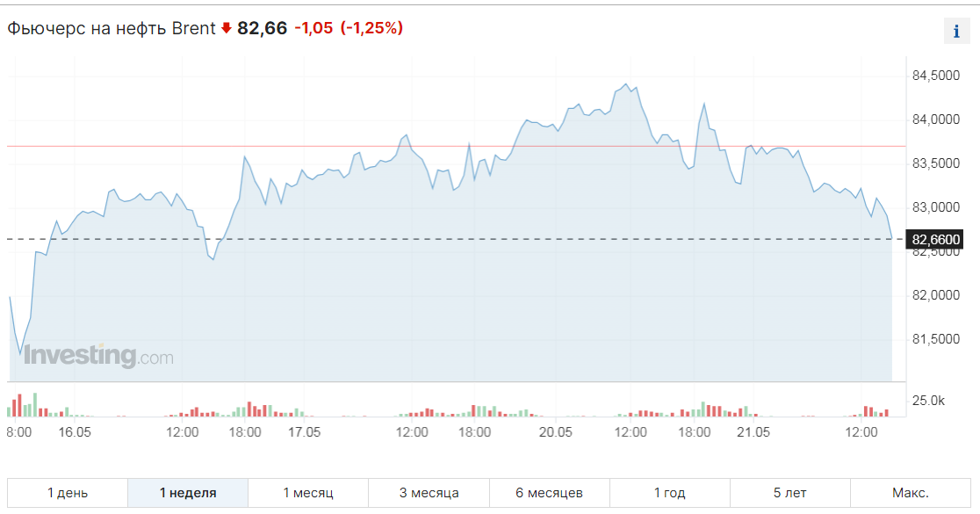
Task: Click the 17.05 date axis label
Action: click(x=305, y=432)
